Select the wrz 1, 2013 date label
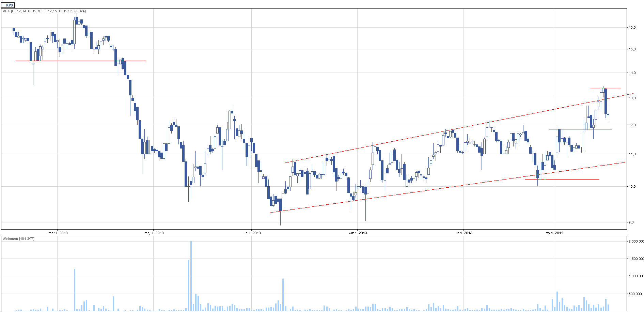 pos(358,233)
